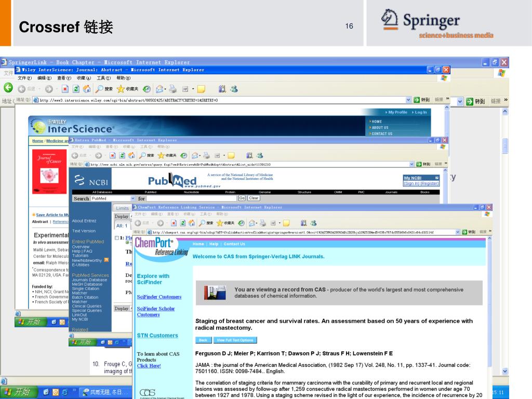Click Search magnifier in ChemPort window toolbar
This screenshot has width=532, height=399.
202,223
